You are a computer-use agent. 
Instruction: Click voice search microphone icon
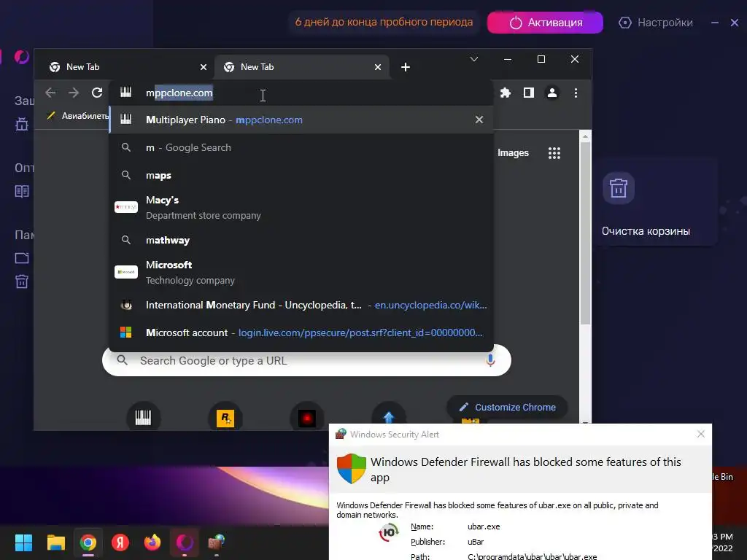(490, 360)
